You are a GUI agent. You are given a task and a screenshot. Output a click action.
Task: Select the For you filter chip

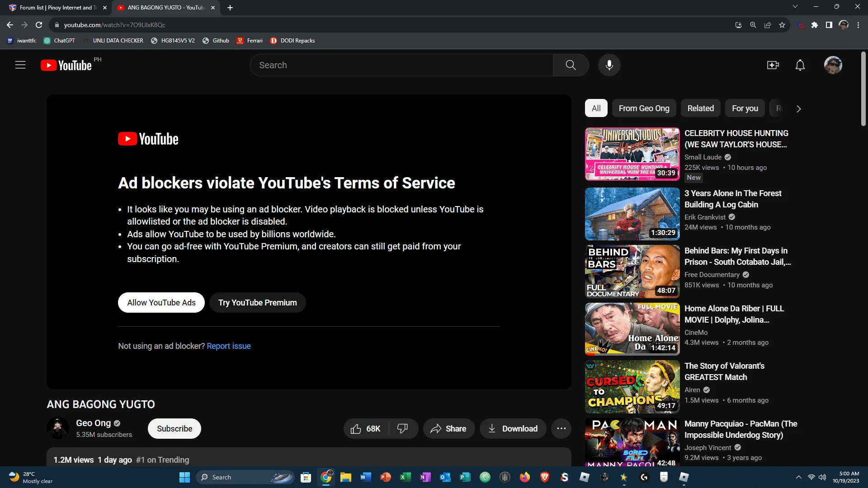745,108
